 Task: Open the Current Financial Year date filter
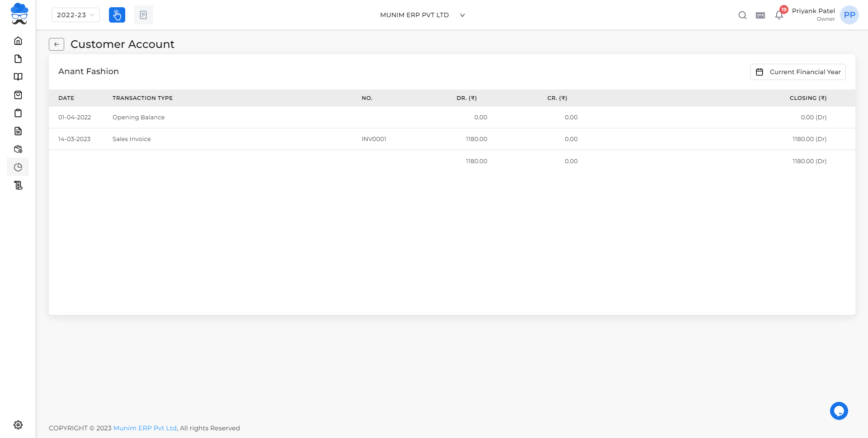[x=798, y=72]
